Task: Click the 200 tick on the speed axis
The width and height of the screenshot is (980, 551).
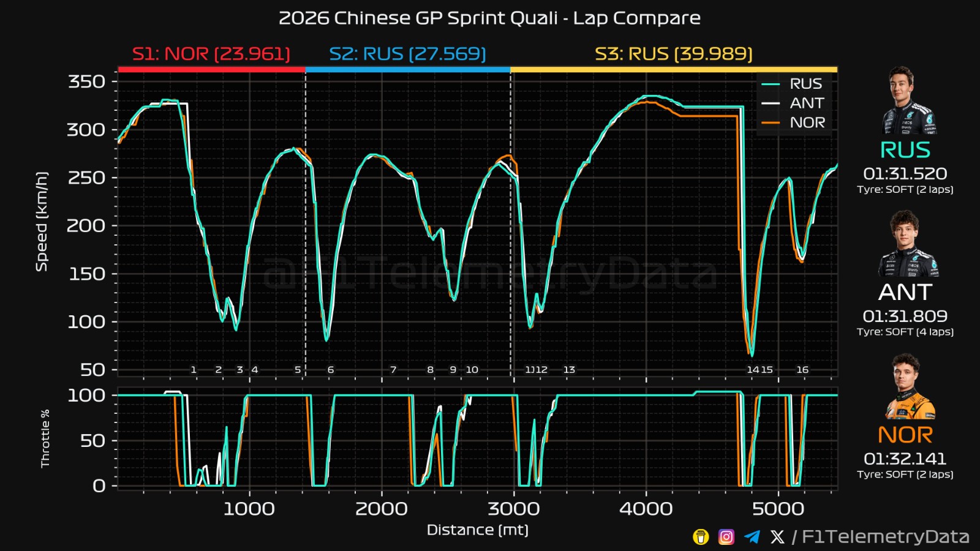Action: pyautogui.click(x=86, y=226)
